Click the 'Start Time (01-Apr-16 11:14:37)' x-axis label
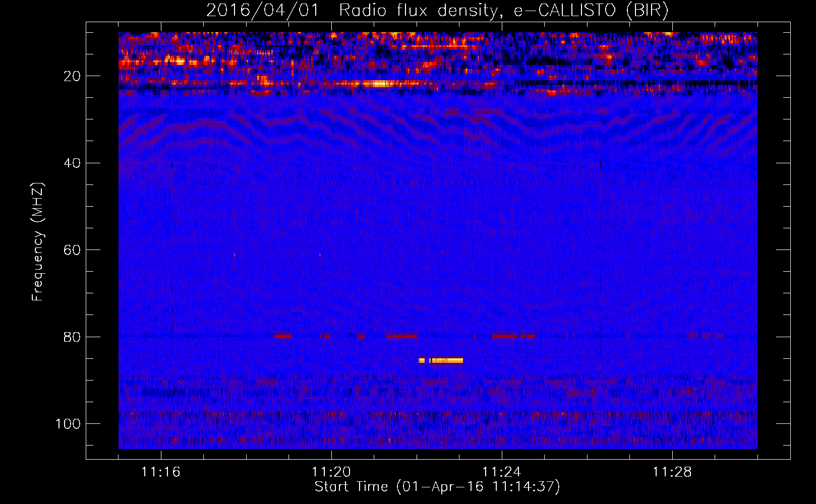Viewport: 816px width, 504px height. pos(437,487)
